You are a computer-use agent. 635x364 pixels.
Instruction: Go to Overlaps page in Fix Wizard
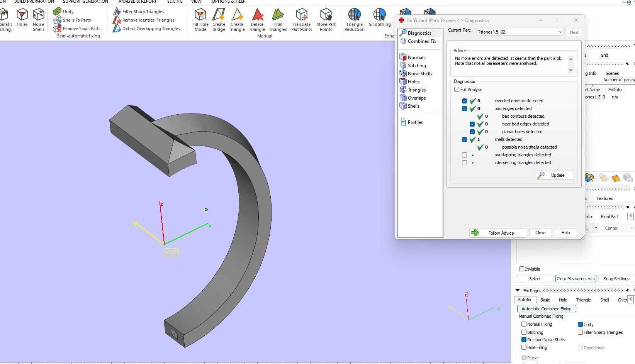pos(413,98)
